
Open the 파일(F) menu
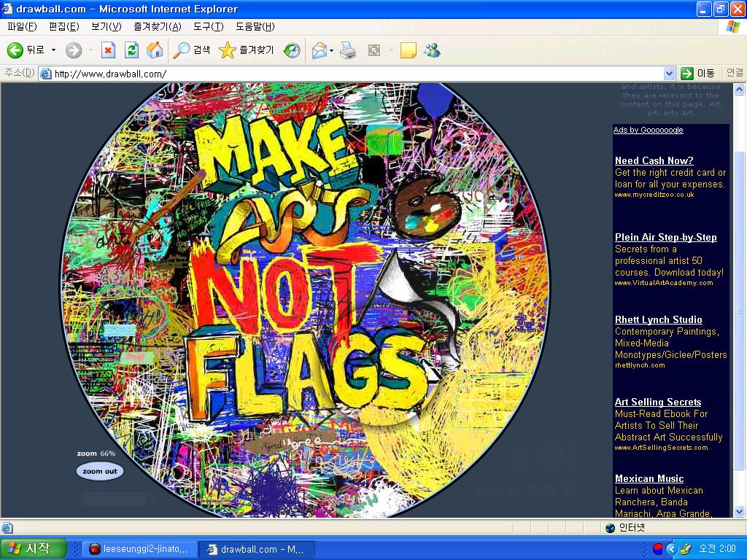(x=21, y=27)
